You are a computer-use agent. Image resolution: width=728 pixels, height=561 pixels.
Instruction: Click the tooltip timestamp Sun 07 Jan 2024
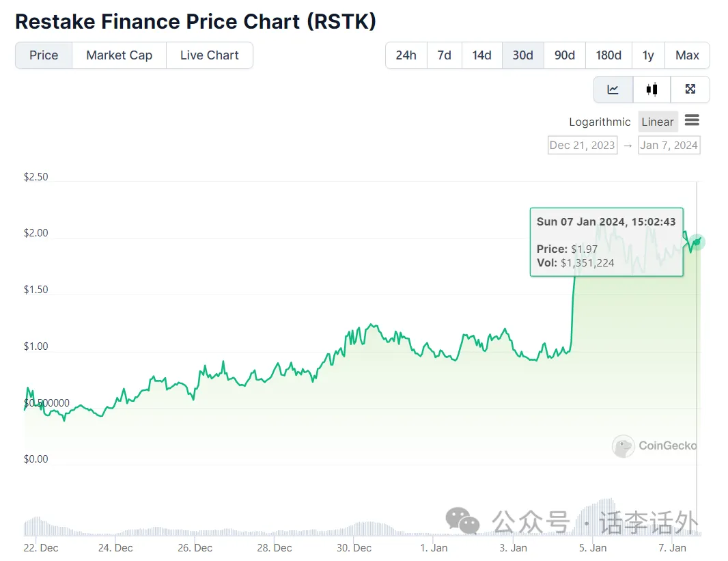coord(606,222)
